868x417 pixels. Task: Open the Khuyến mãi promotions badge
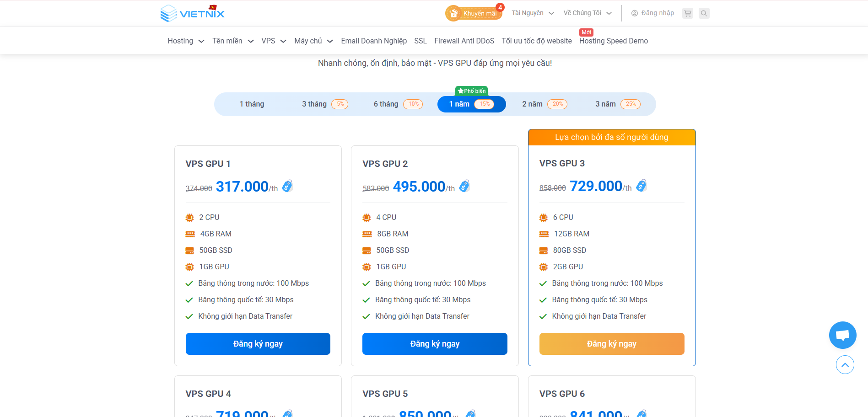coord(474,13)
